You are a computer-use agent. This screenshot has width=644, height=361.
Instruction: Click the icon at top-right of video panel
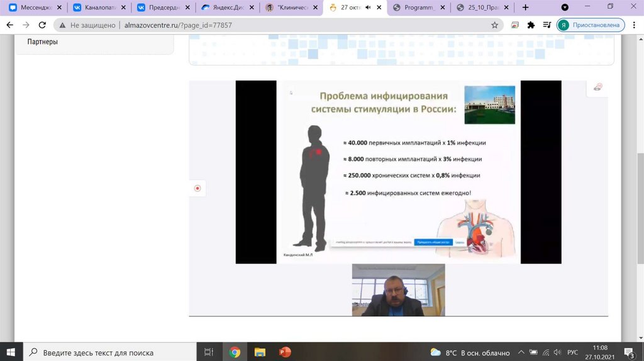(x=597, y=88)
